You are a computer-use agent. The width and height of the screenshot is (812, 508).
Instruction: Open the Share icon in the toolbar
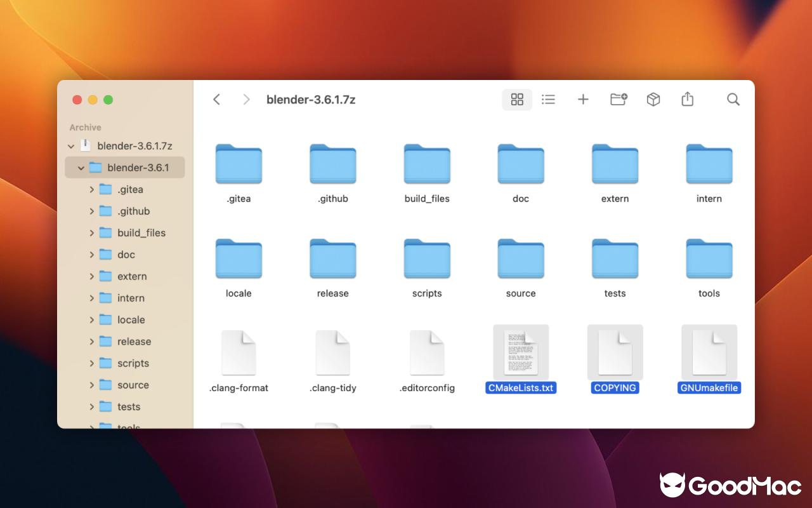coord(687,99)
